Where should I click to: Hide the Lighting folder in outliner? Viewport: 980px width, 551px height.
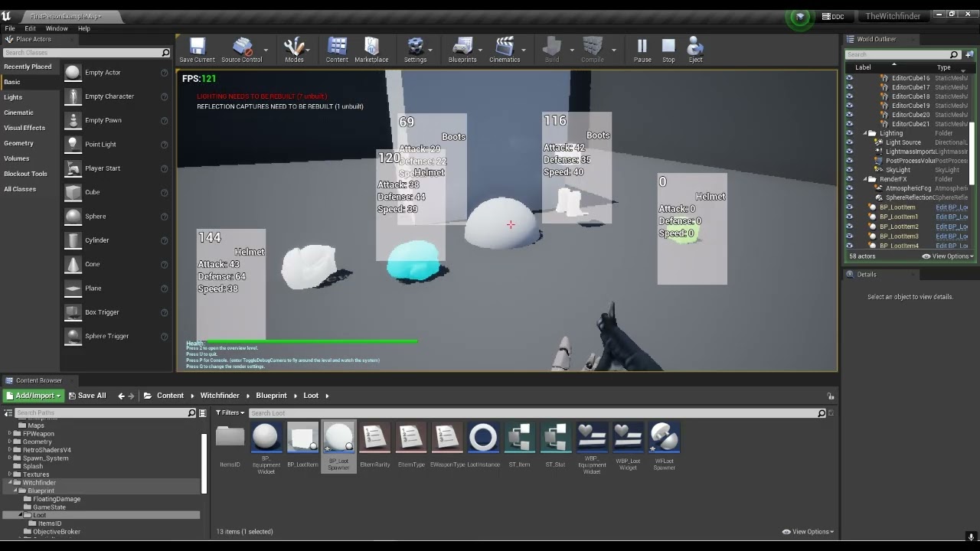[849, 133]
